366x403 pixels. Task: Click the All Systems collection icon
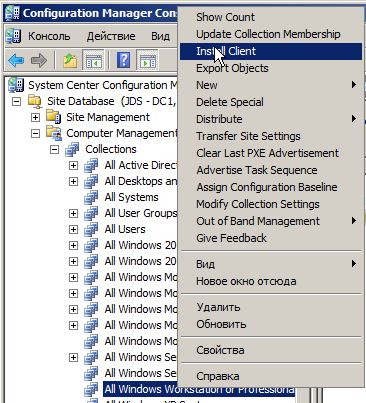tap(91, 197)
